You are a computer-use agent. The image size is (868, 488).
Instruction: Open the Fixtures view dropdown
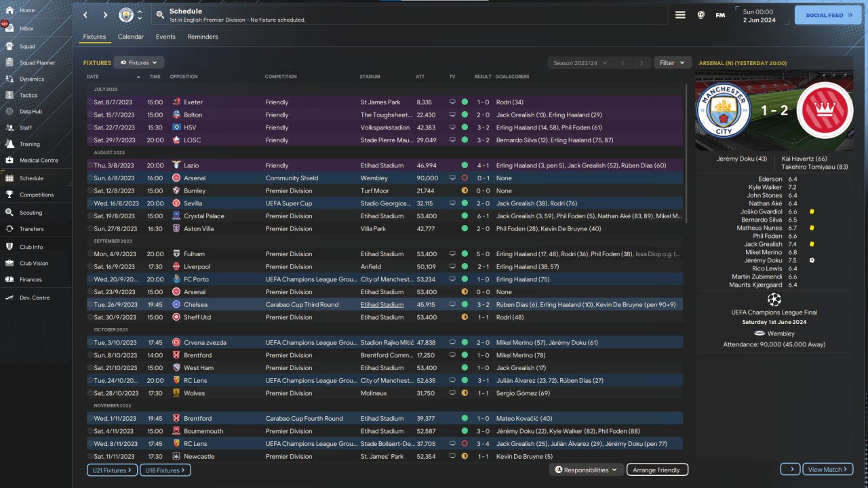click(139, 62)
